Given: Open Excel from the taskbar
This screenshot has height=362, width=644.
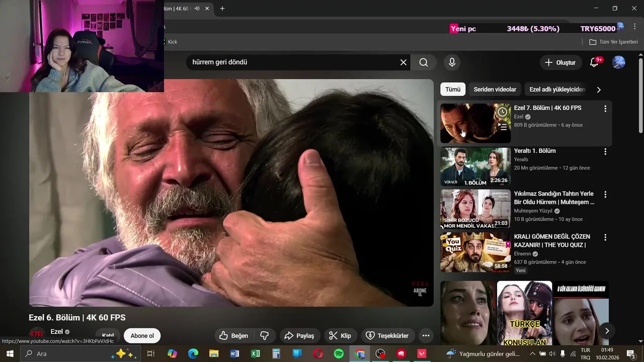Looking at the screenshot, I should click(256, 354).
